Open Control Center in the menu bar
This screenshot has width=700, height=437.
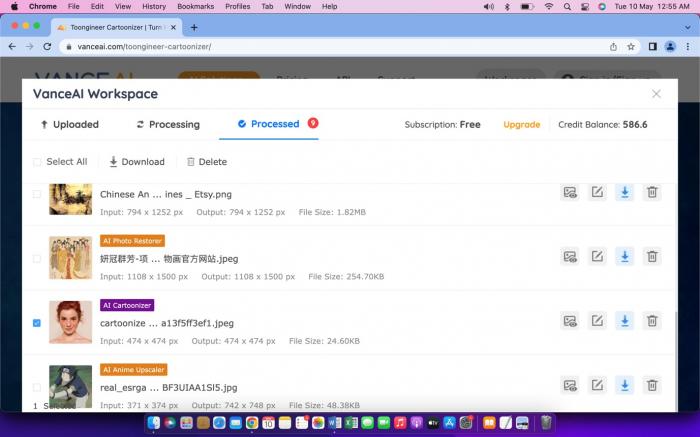click(584, 7)
